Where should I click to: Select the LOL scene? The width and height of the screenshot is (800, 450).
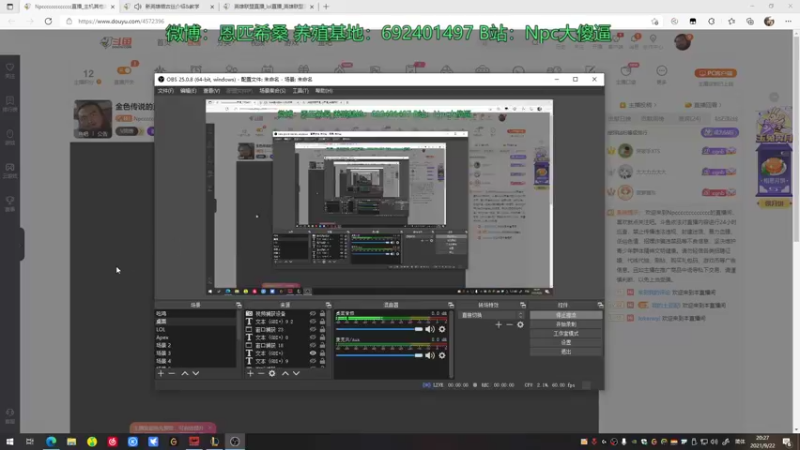[x=195, y=330]
